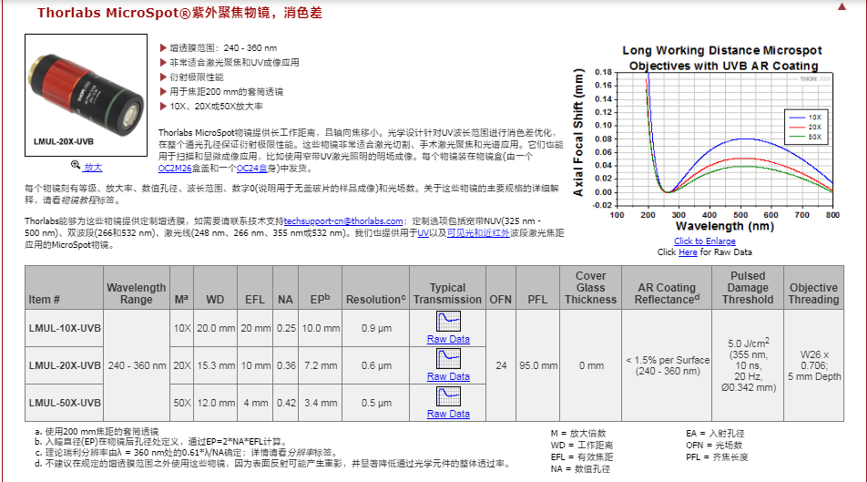The image size is (868, 482).
Task: Open Raw Data link for 20X objective
Action: (x=448, y=376)
